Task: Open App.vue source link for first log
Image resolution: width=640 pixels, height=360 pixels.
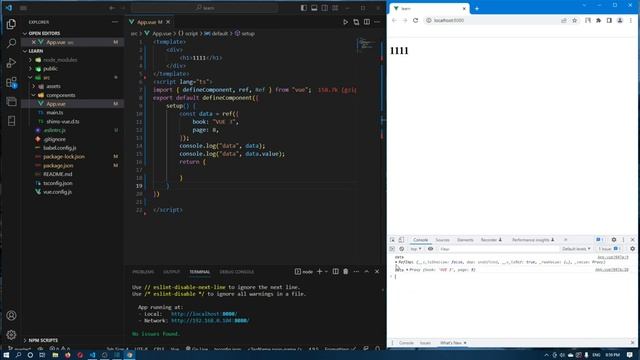Action: click(x=613, y=258)
